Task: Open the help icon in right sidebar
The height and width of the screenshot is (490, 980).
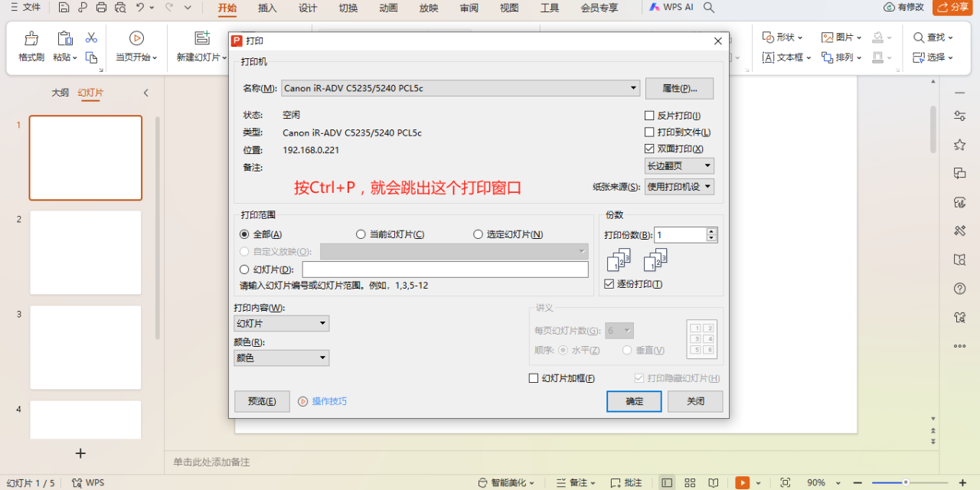Action: coord(959,289)
